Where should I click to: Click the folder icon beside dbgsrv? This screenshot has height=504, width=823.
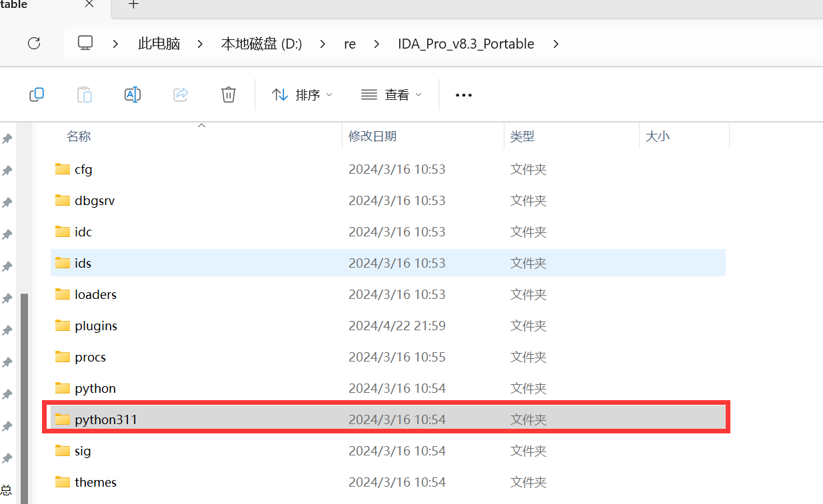(x=63, y=200)
